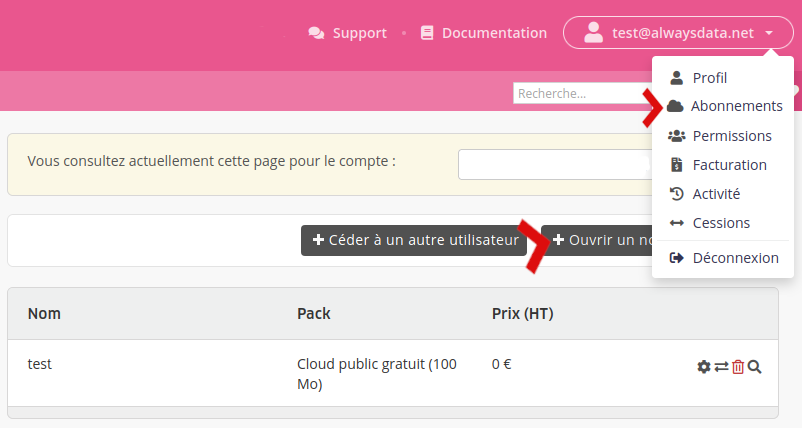This screenshot has height=428, width=802.
Task: Click the Prix (HT) column header
Action: (x=522, y=313)
